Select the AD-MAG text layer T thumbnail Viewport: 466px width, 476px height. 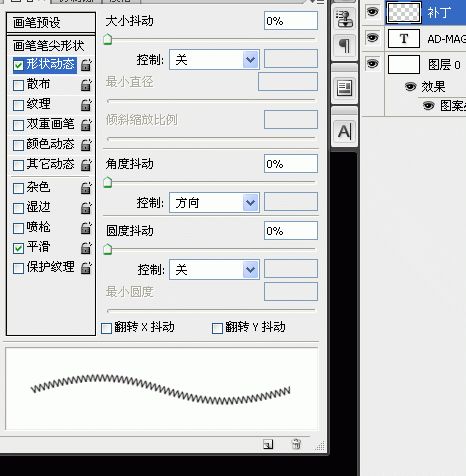coord(404,39)
